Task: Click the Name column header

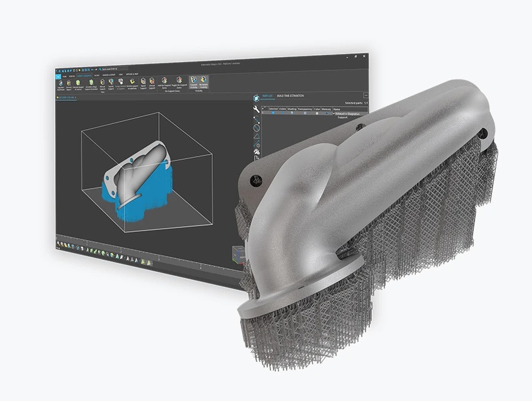Action: tap(338, 108)
